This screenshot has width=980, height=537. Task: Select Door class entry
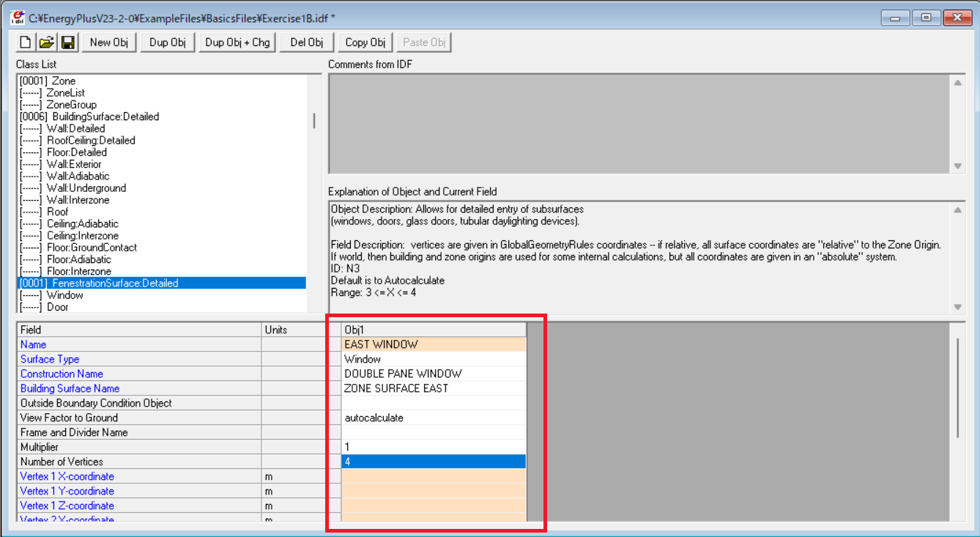point(162,307)
